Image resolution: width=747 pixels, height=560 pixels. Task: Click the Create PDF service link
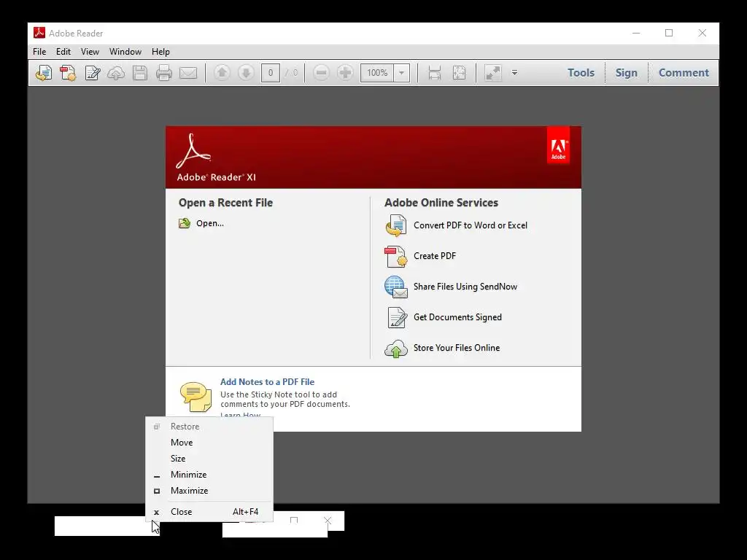[435, 256]
